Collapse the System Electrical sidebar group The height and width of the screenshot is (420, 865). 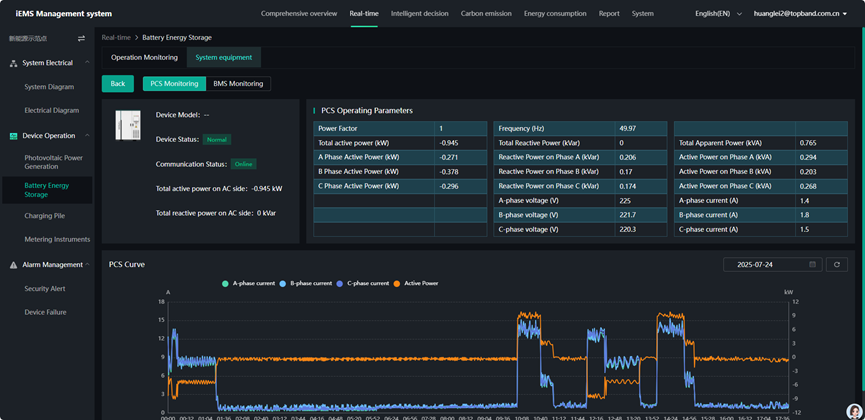click(x=87, y=63)
